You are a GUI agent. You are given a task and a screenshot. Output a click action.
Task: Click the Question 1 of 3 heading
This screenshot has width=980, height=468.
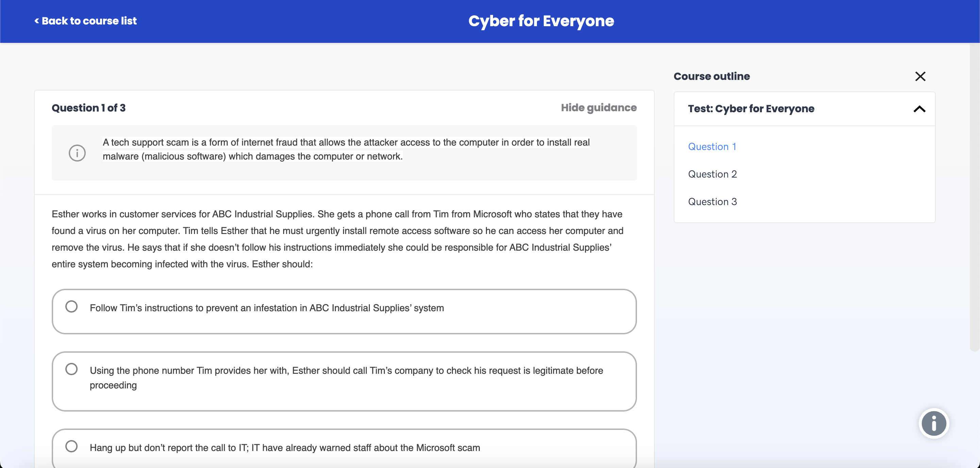[x=88, y=108]
